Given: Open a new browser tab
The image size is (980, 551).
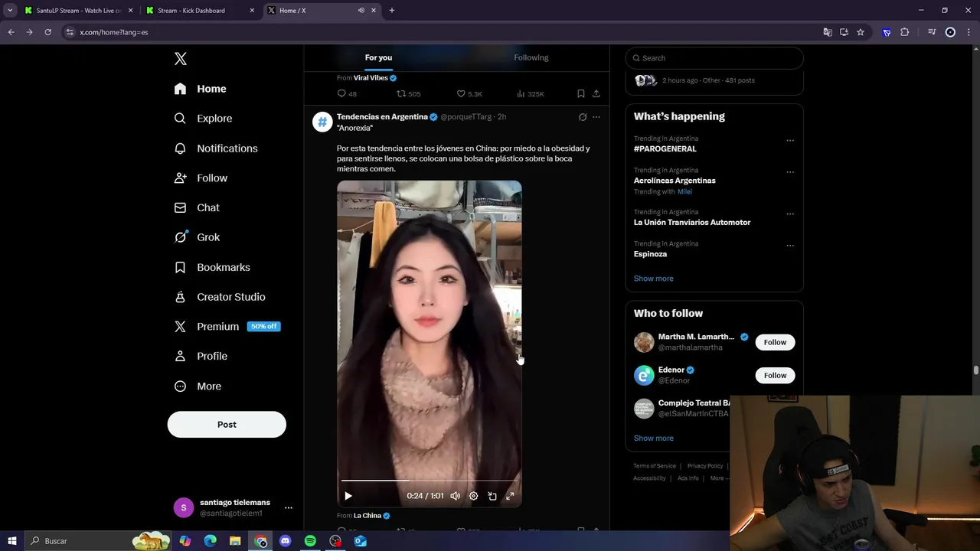Looking at the screenshot, I should 392,11.
